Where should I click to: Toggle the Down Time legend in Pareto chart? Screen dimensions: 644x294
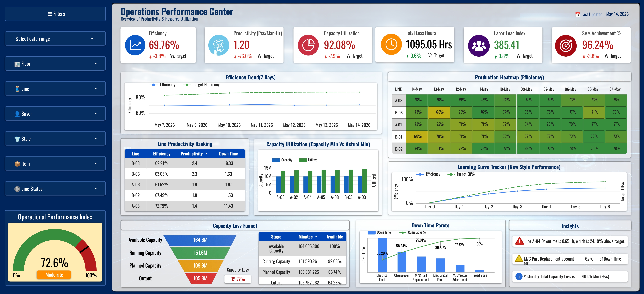379,232
